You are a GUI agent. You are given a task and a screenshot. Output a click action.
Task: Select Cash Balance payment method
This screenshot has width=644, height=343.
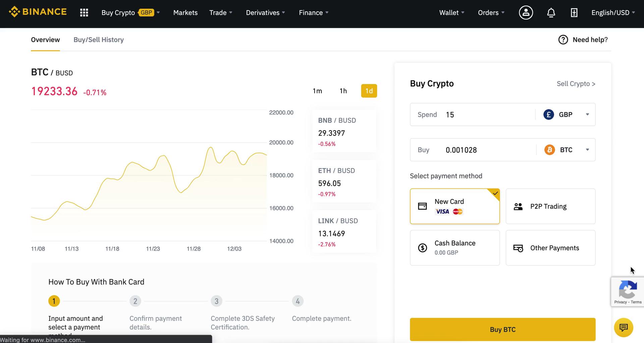[x=455, y=248]
